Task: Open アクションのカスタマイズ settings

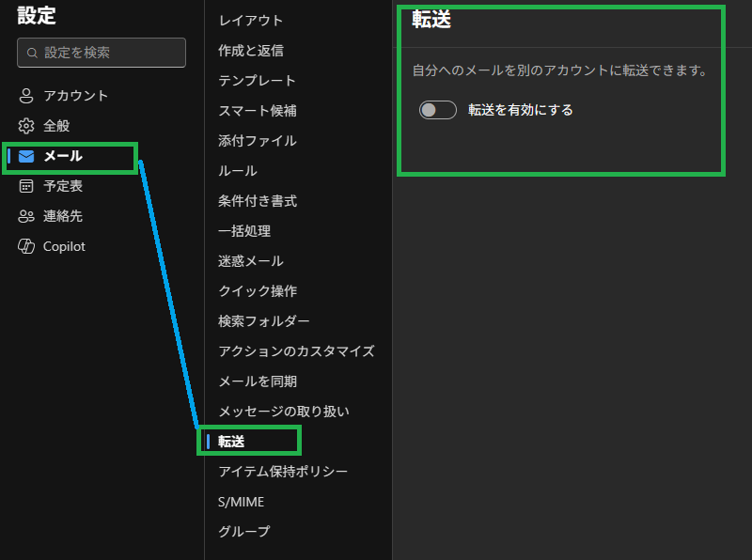Action: coord(296,351)
